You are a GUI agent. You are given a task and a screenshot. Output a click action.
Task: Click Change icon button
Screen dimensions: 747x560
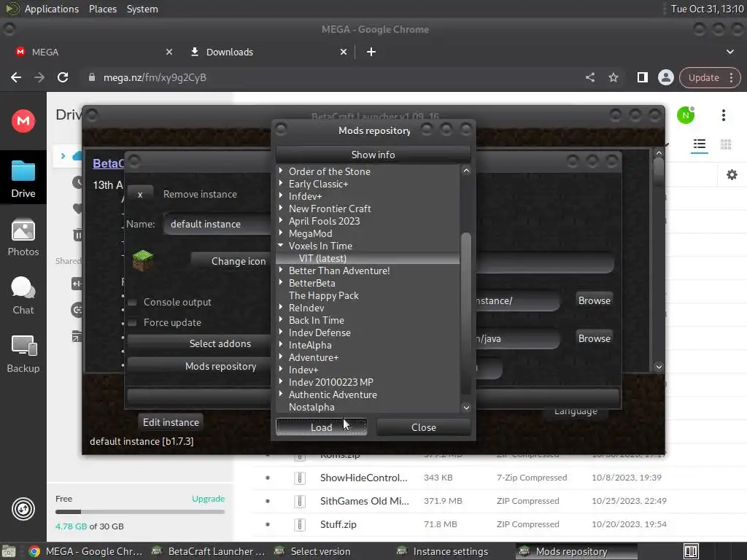pos(231,261)
